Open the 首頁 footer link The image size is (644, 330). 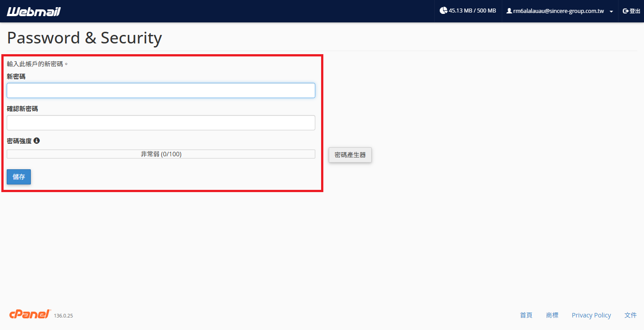pos(526,315)
